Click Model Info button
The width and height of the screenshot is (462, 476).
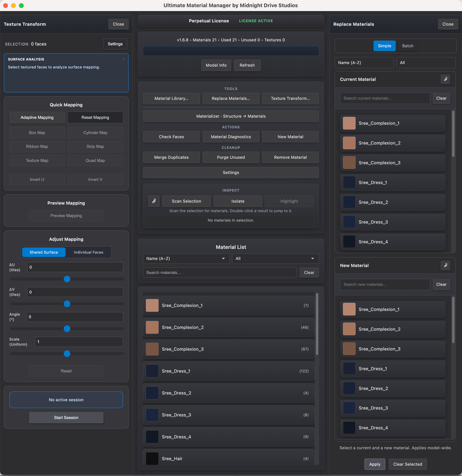coord(216,65)
